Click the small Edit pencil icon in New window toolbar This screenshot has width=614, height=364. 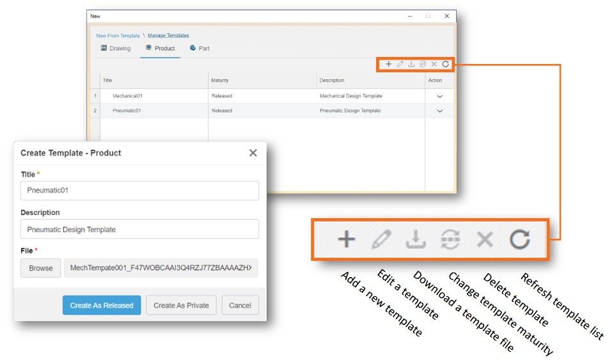pos(400,64)
